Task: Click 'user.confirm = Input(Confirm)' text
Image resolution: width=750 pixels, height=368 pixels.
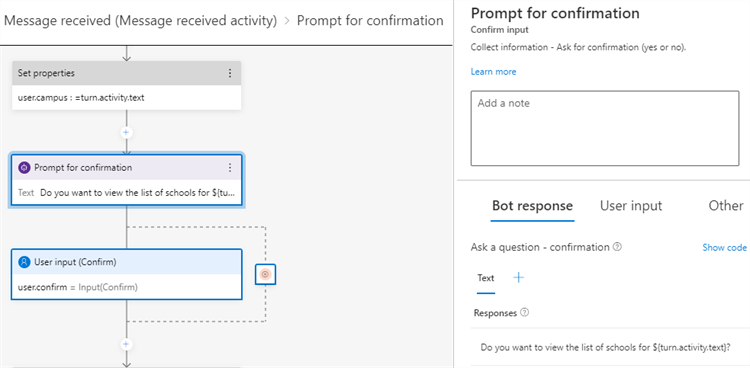Action: click(78, 287)
